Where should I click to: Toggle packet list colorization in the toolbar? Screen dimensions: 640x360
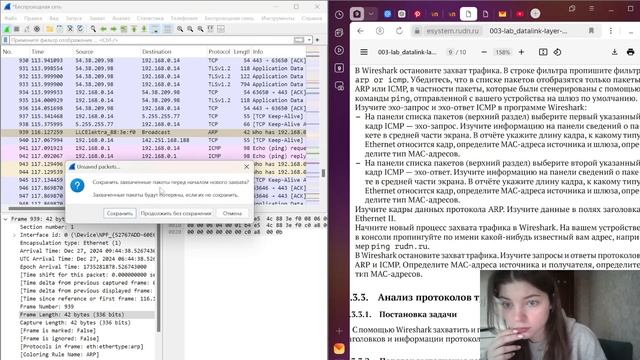point(167,29)
